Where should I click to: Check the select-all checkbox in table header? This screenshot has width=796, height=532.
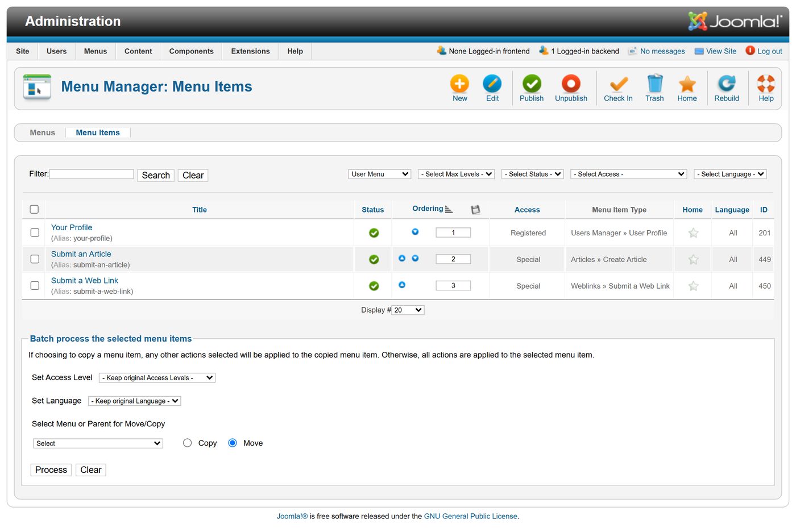[x=34, y=209]
